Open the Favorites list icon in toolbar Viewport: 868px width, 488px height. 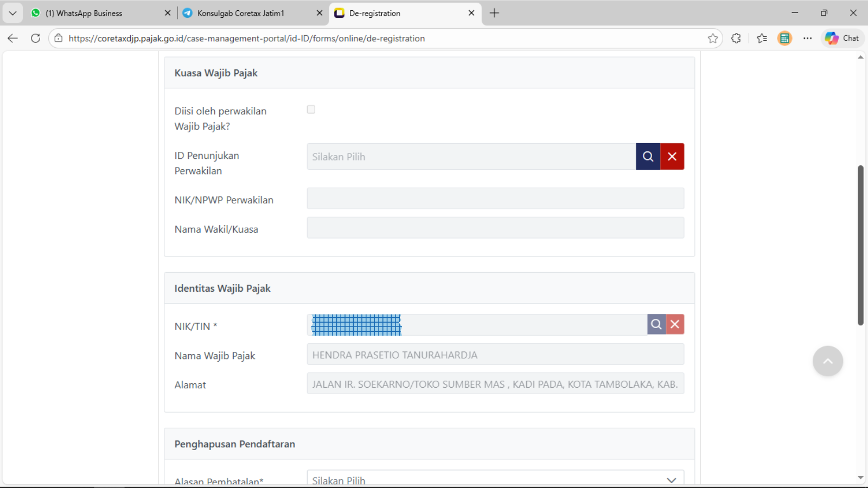(x=762, y=38)
